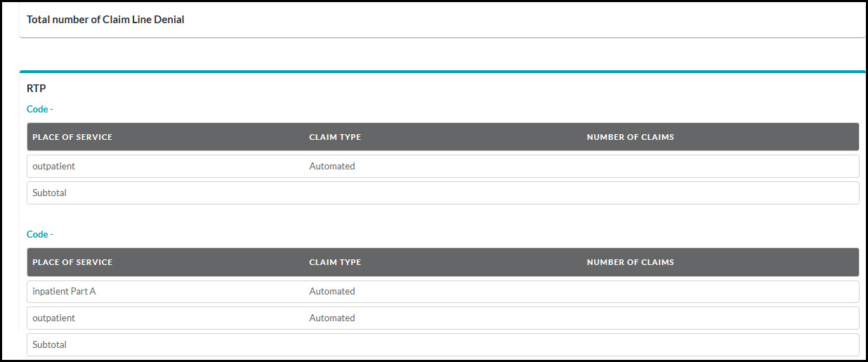Click Automated in second table's outpatient row
The width and height of the screenshot is (868, 362).
pyautogui.click(x=332, y=318)
